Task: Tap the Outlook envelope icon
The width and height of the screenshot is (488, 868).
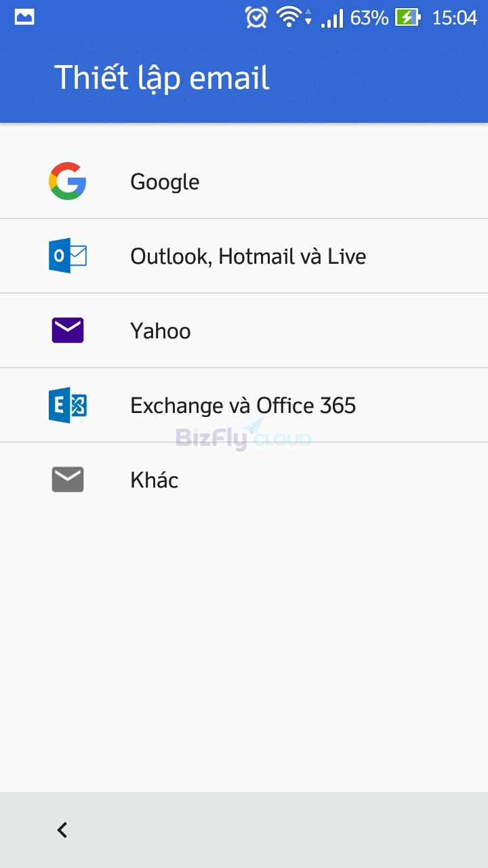Action: (68, 256)
